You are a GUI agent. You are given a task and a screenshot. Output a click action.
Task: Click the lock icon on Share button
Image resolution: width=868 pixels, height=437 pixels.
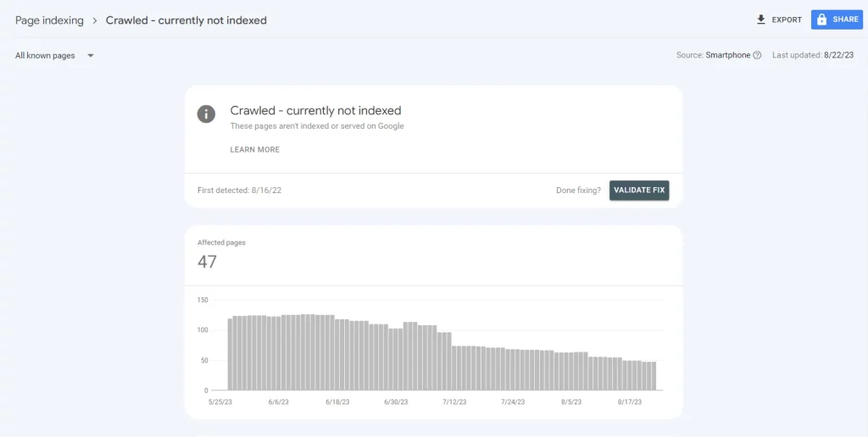pos(822,19)
